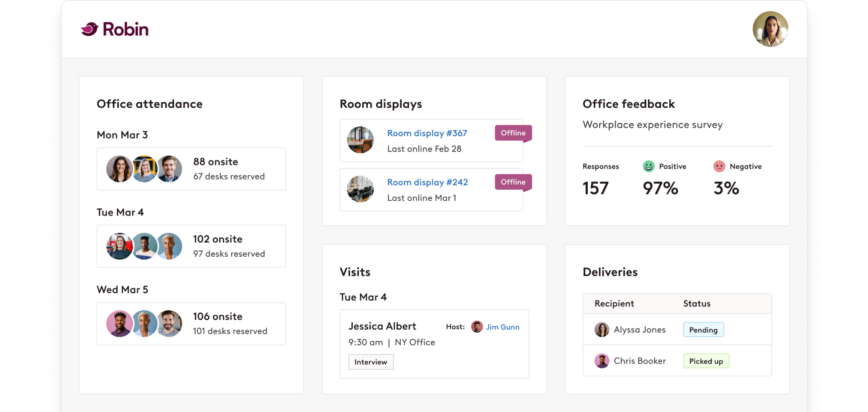Image resolution: width=868 pixels, height=412 pixels.
Task: Click Offline badge for Room display #242
Action: (x=513, y=182)
